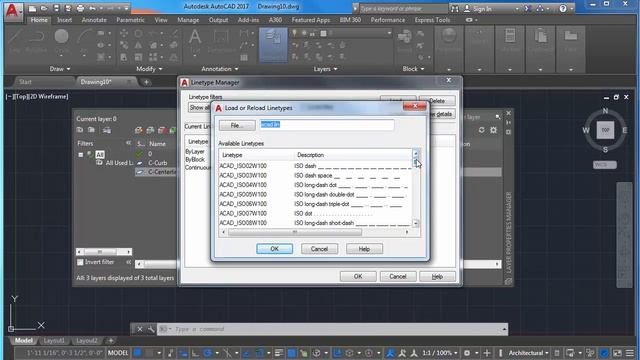Screen dimensions: 640x360
Task: Select the Arc tool in Draw panel
Action: coord(84,40)
